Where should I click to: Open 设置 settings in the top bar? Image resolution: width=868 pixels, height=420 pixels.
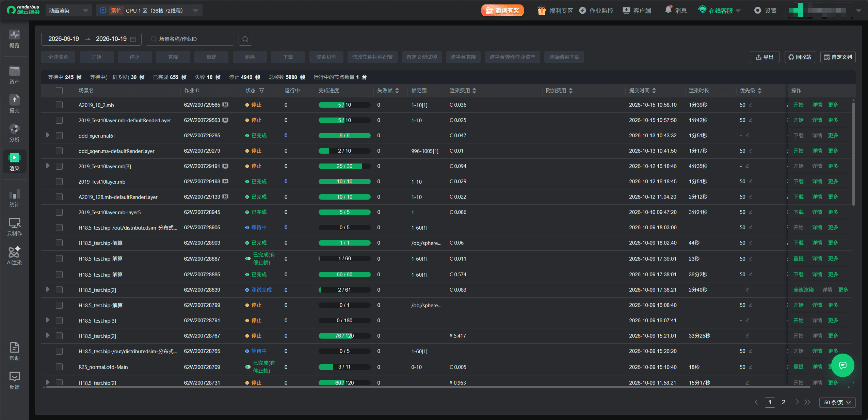(x=765, y=11)
